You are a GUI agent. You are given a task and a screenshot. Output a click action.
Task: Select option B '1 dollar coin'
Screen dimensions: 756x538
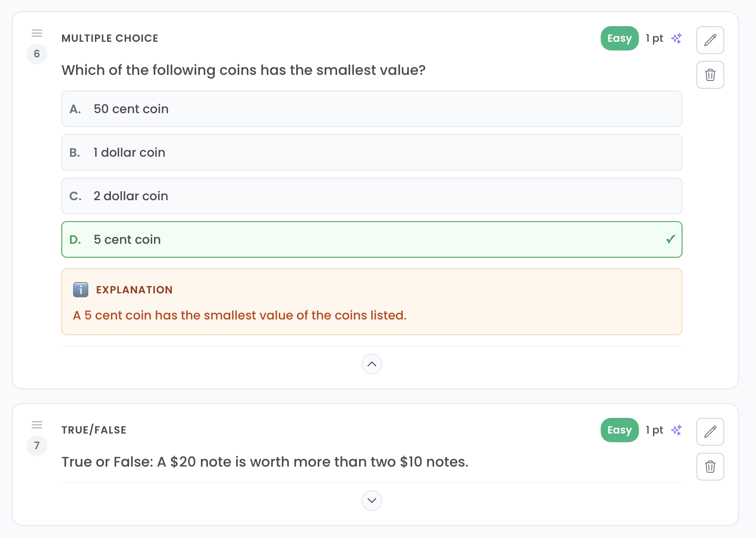click(x=371, y=152)
